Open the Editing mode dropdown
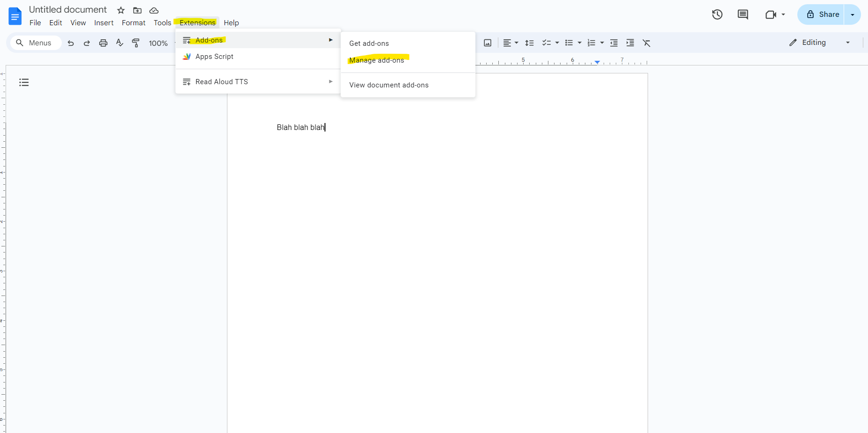 click(819, 43)
